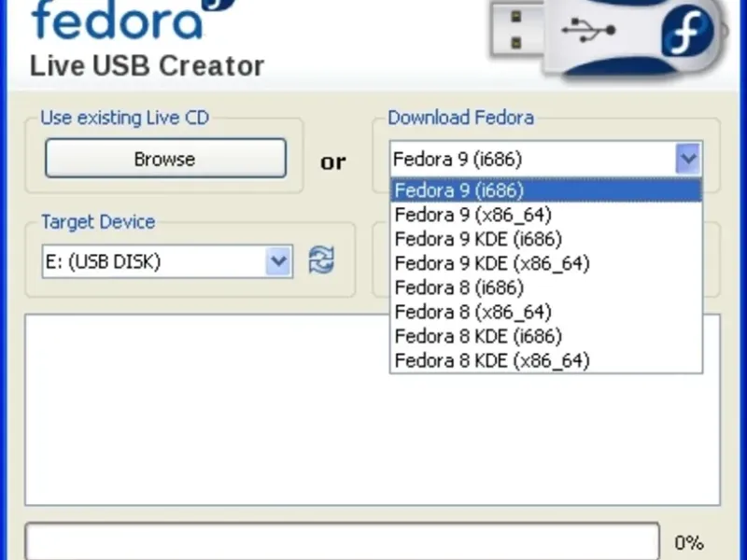Click the fedora logo text
The height and width of the screenshot is (560, 747).
tap(117, 20)
